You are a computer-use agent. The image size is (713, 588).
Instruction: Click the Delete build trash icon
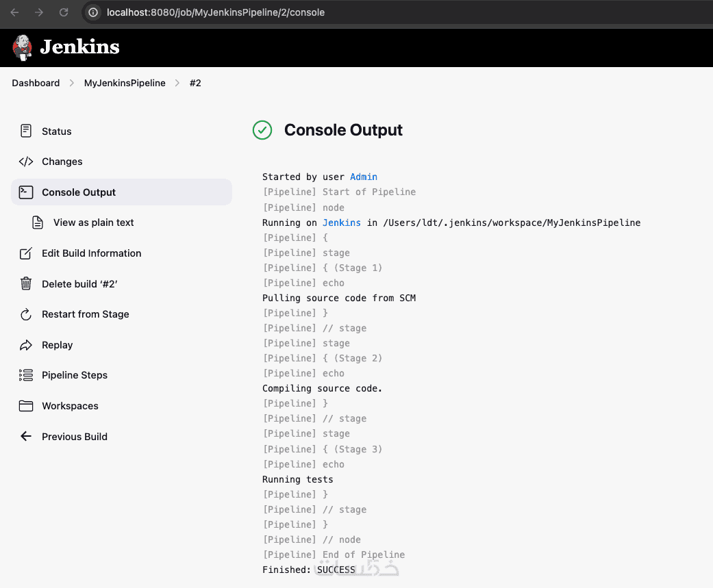[26, 283]
